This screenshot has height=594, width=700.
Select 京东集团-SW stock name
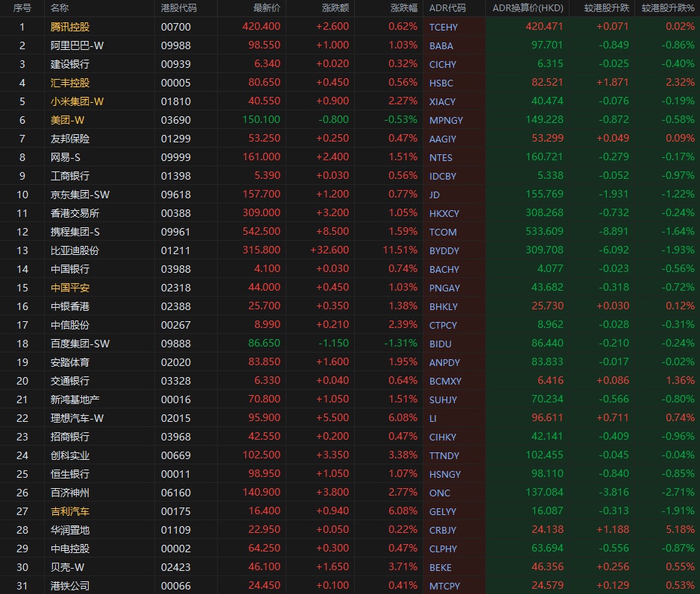point(80,195)
